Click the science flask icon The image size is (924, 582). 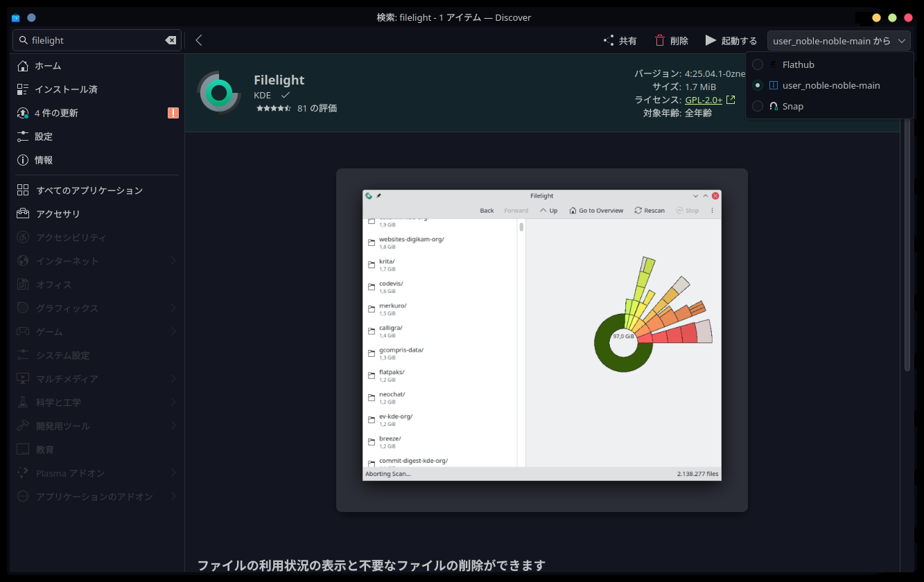click(x=23, y=402)
